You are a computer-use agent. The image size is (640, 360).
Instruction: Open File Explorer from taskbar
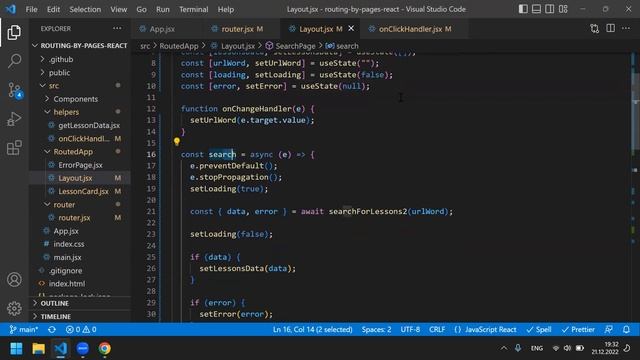pyautogui.click(x=39, y=348)
